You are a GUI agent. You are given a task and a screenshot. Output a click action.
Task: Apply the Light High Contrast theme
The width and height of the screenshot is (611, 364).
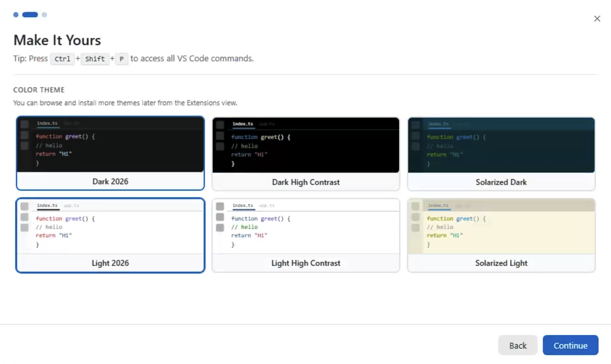tap(306, 235)
